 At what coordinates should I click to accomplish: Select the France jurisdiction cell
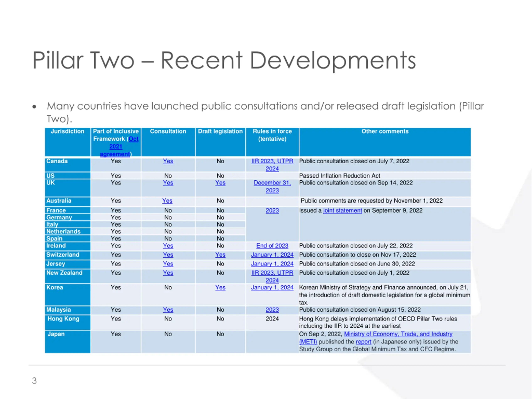click(x=68, y=211)
